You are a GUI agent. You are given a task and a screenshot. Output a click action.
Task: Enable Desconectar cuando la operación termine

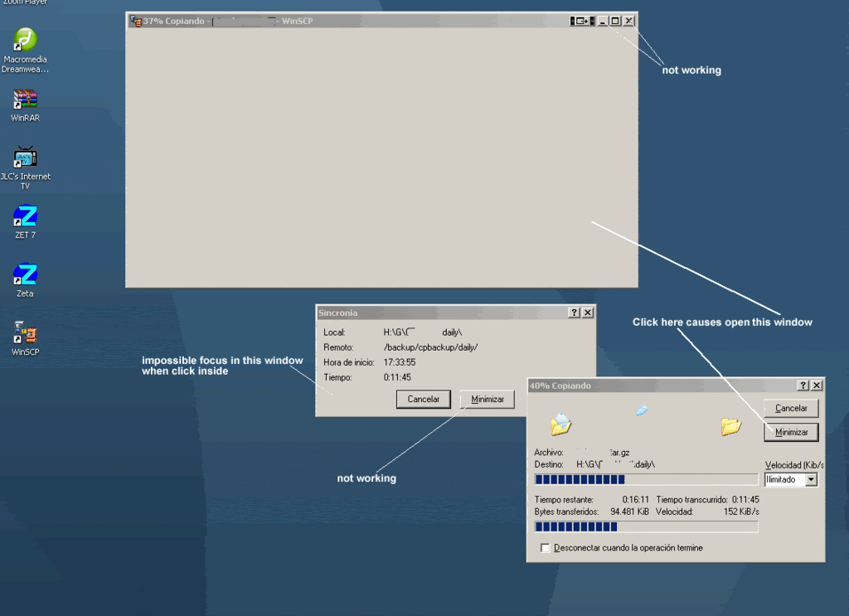(545, 548)
